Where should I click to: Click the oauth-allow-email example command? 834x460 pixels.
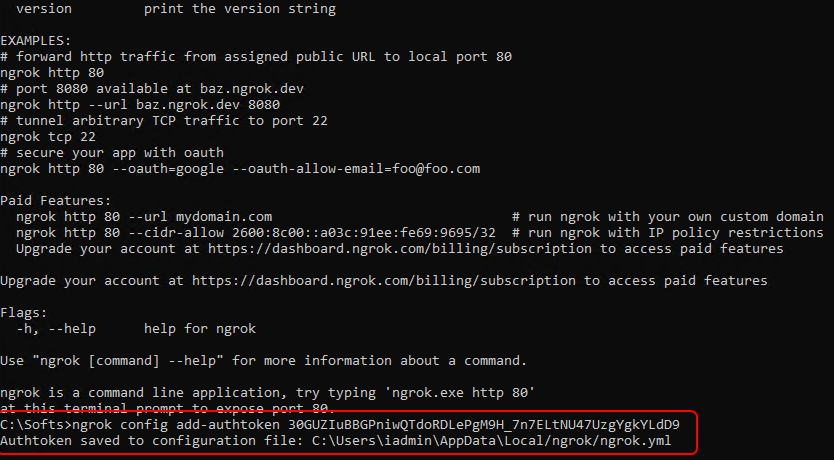[240, 168]
